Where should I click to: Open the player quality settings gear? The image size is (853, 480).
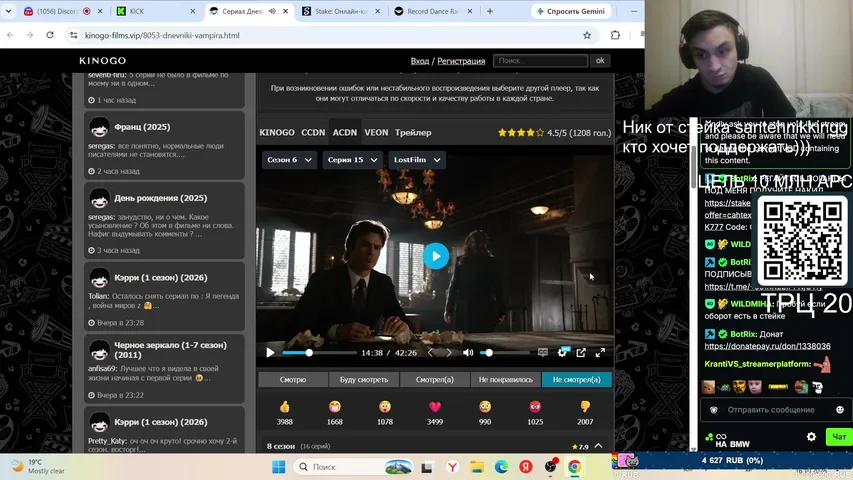coord(562,353)
